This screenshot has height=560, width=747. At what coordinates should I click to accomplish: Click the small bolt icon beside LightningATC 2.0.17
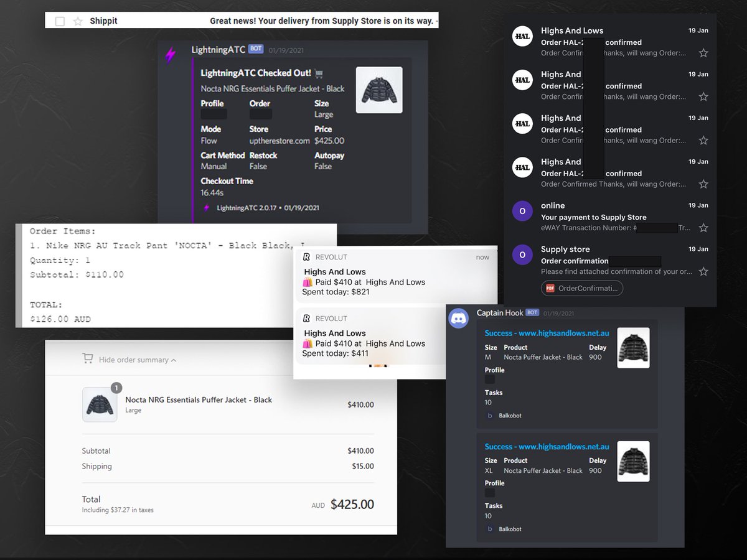coord(207,208)
